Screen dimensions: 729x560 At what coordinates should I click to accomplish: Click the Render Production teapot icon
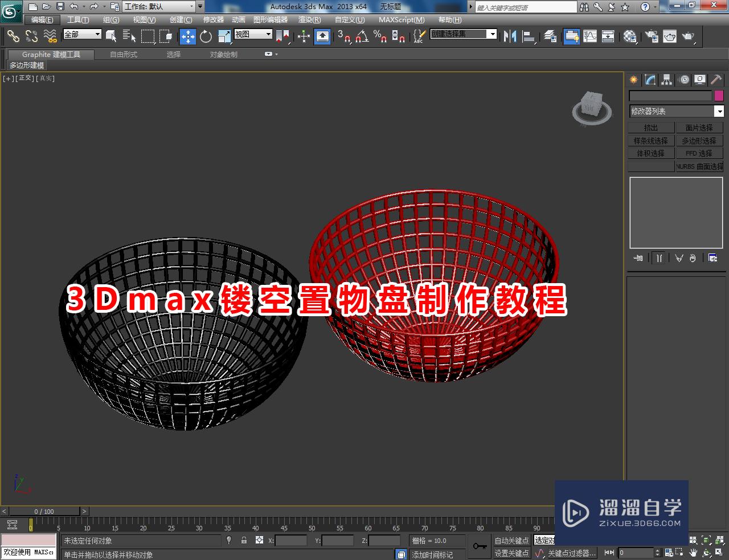689,36
